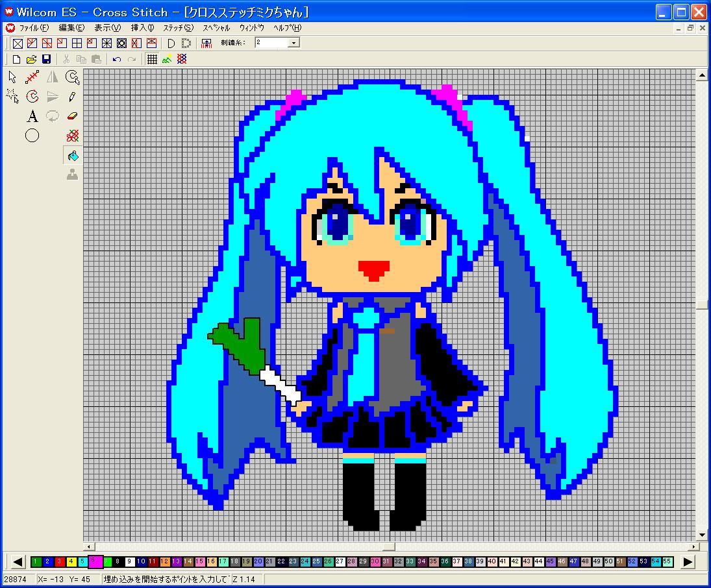Open the 表示(V) menu
Viewport: 711px width, 588px height.
tap(108, 28)
